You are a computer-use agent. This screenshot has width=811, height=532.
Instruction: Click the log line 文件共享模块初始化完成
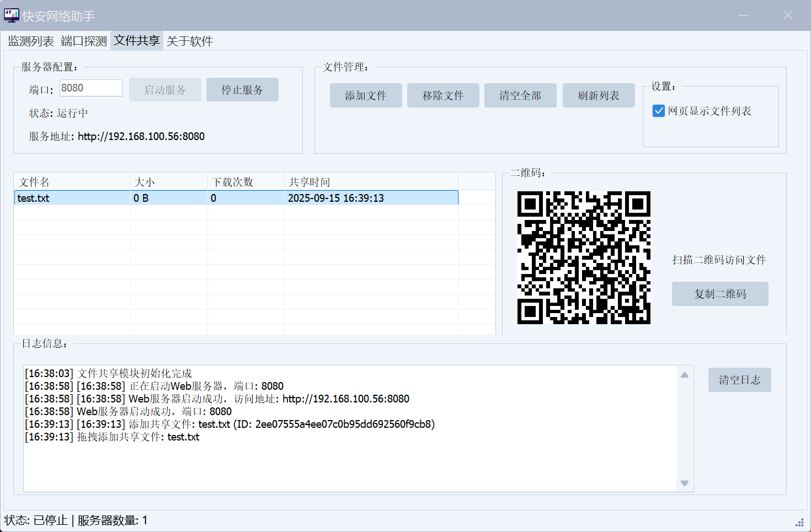[109, 374]
